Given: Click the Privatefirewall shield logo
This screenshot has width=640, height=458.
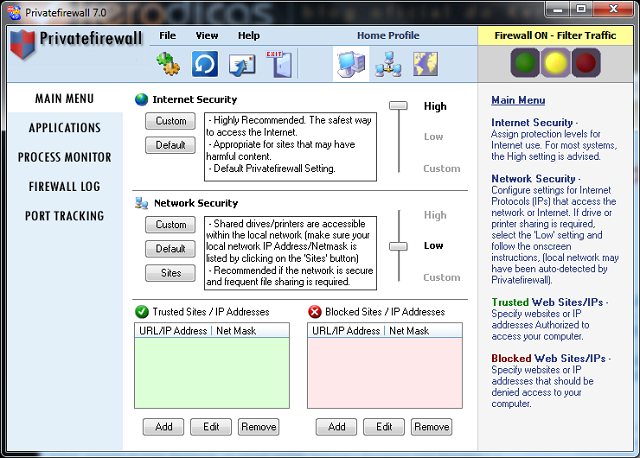Looking at the screenshot, I should click(22, 44).
